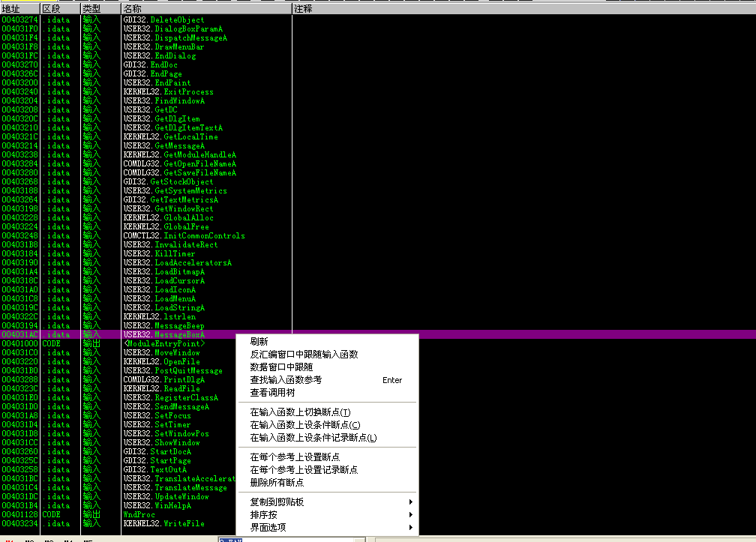Viewport: 756px width, 542px height.
Task: Open 查看调用树 from context menu
Action: pos(328,393)
